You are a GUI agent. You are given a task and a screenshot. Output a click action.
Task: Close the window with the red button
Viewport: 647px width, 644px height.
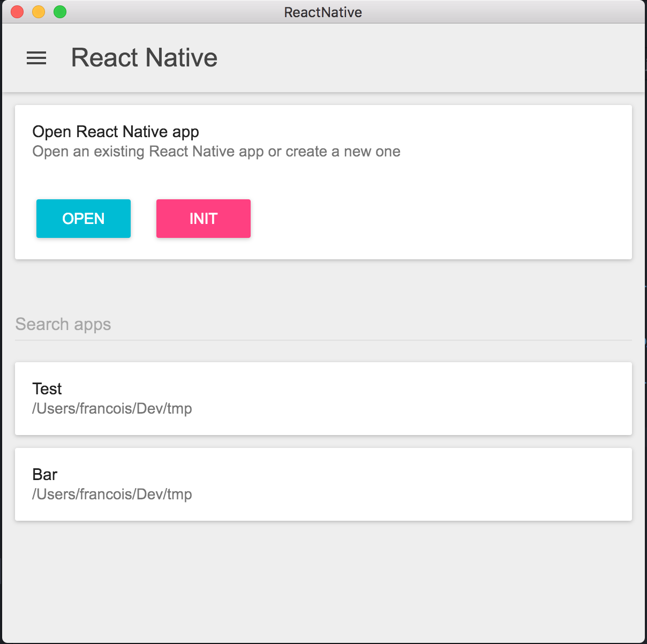(17, 12)
